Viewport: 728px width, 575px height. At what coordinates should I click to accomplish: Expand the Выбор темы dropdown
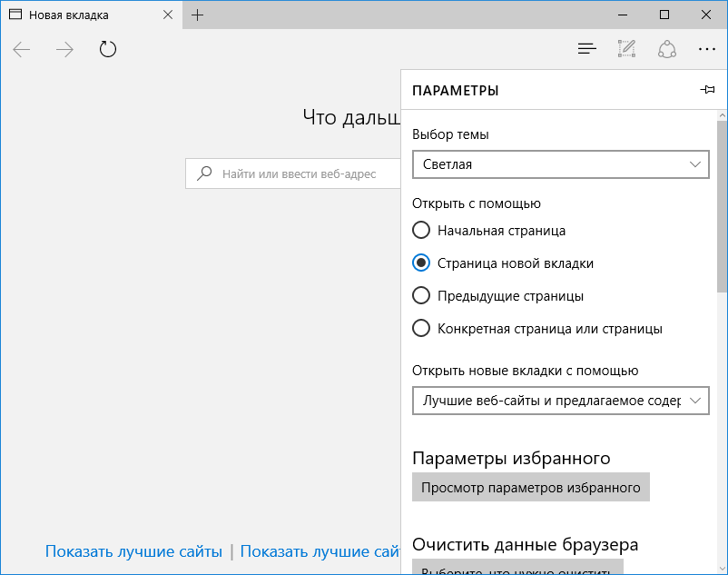coord(560,164)
